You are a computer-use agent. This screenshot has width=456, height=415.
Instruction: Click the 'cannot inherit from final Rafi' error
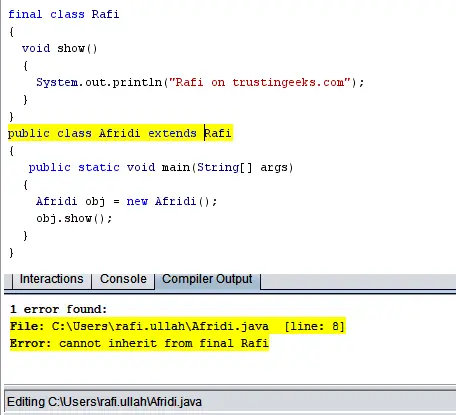[x=139, y=343]
